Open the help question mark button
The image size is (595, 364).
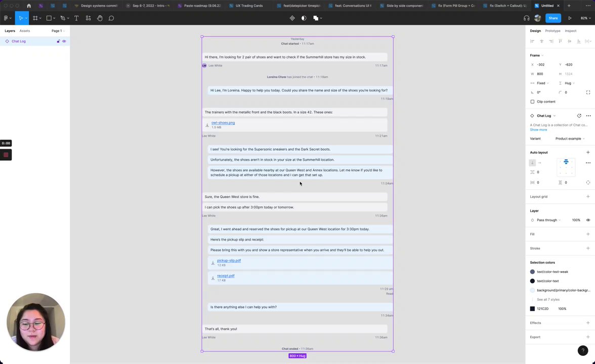(583, 350)
